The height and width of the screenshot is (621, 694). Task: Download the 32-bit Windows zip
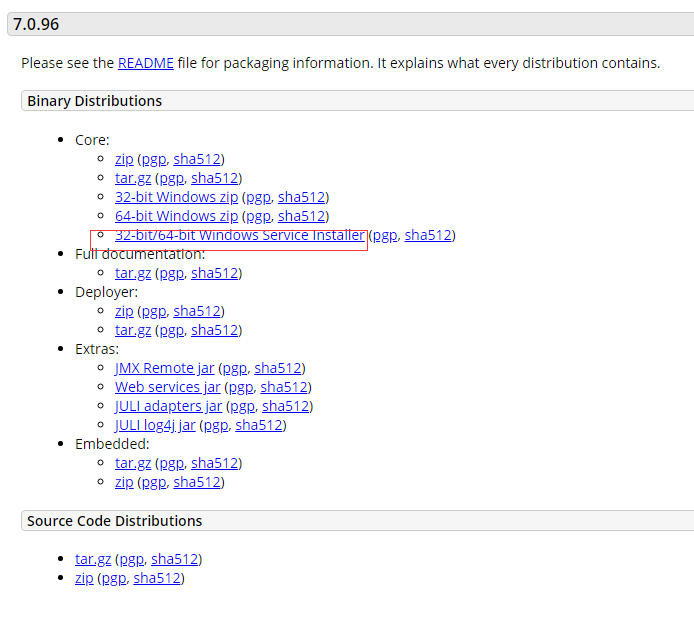[176, 197]
